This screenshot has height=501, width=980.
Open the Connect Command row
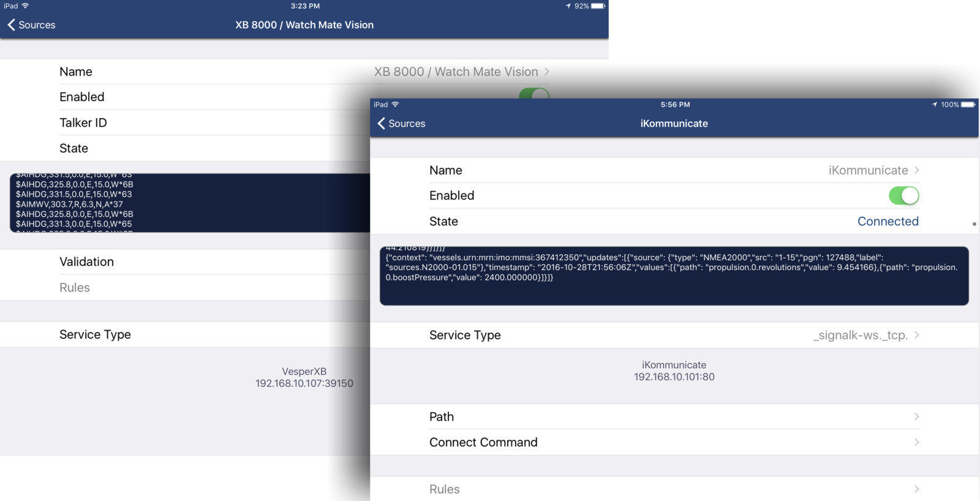pos(674,442)
